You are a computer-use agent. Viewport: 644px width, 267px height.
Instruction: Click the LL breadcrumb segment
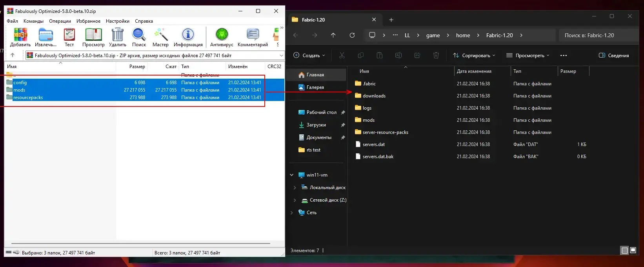click(407, 35)
